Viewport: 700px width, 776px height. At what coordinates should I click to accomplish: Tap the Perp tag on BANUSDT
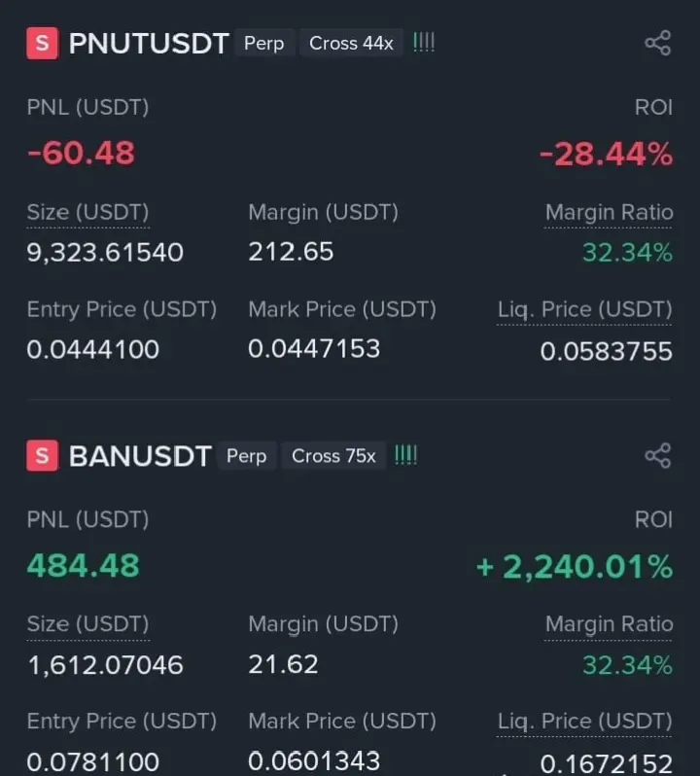coord(246,456)
